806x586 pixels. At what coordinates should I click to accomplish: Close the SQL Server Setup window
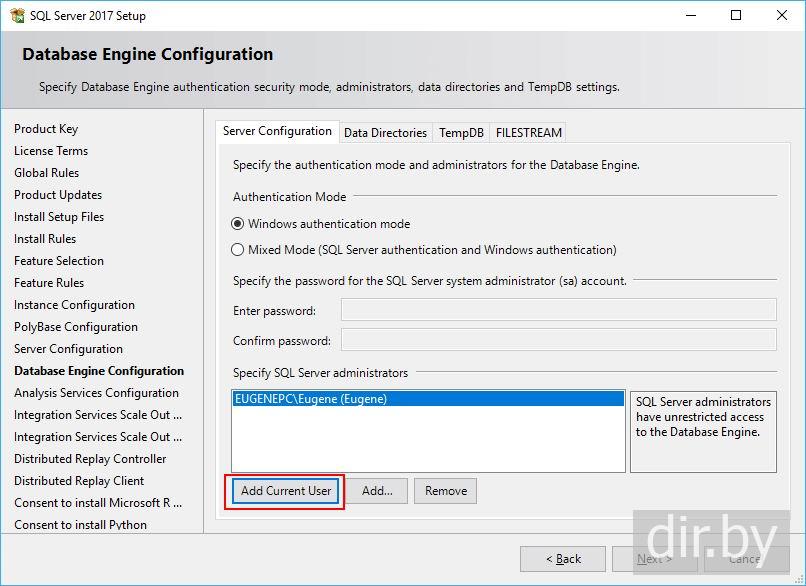(782, 15)
